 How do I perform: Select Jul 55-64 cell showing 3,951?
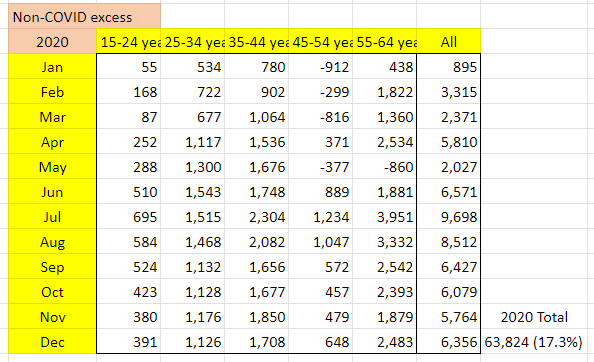[x=385, y=217]
